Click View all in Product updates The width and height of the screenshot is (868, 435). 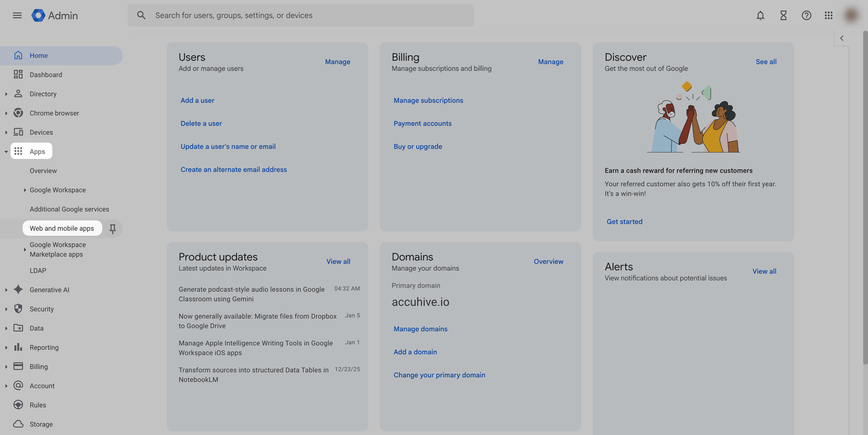click(338, 261)
